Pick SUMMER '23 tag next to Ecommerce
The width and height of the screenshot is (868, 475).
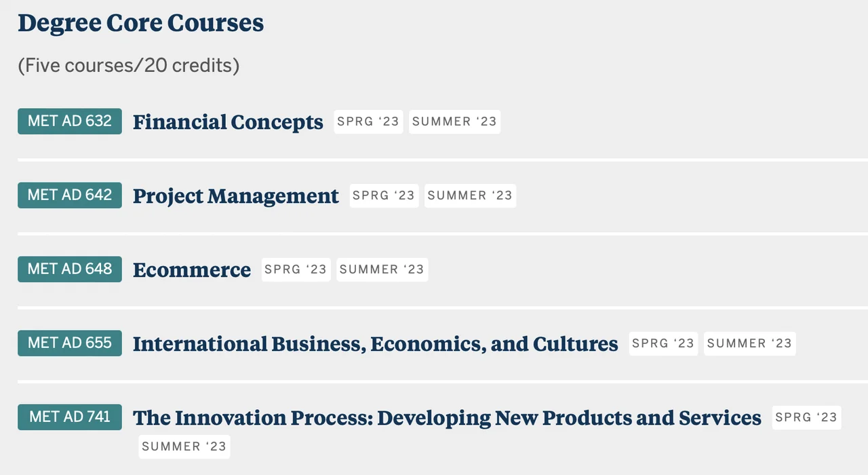tap(382, 270)
